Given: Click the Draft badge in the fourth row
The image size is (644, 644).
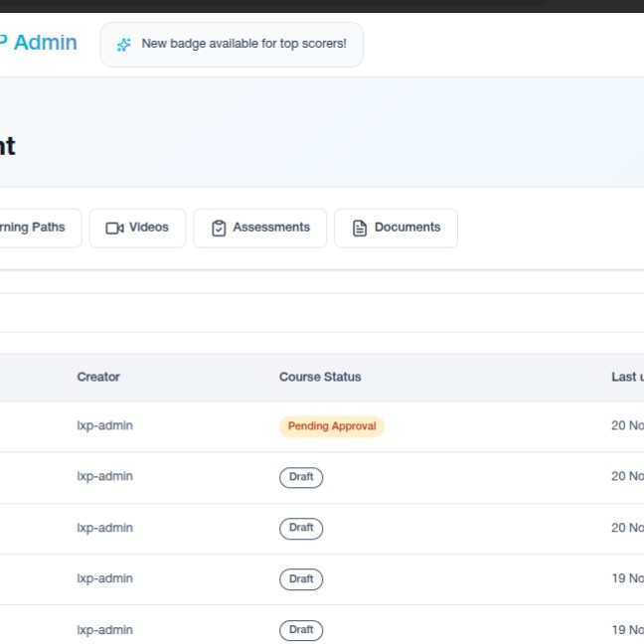Looking at the screenshot, I should 301,579.
